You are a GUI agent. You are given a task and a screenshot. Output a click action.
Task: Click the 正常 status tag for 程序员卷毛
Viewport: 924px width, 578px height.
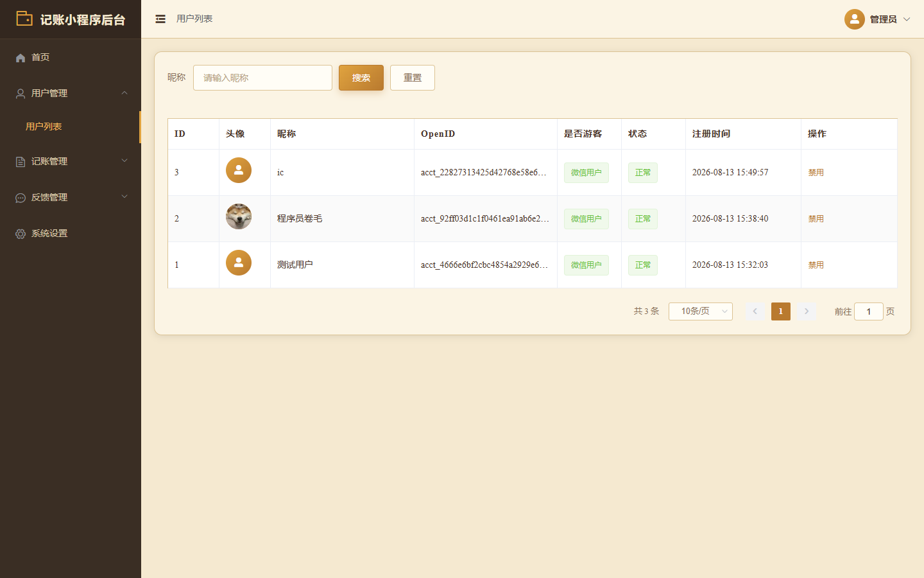point(643,219)
